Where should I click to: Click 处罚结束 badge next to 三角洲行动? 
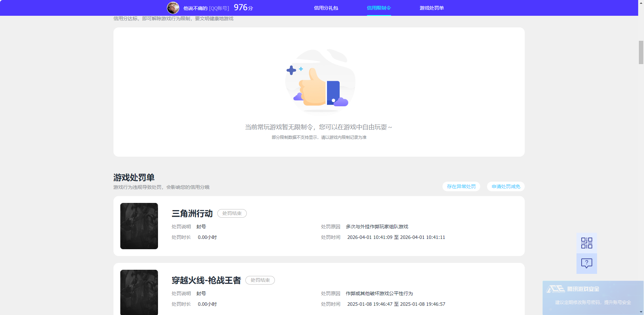(x=232, y=213)
